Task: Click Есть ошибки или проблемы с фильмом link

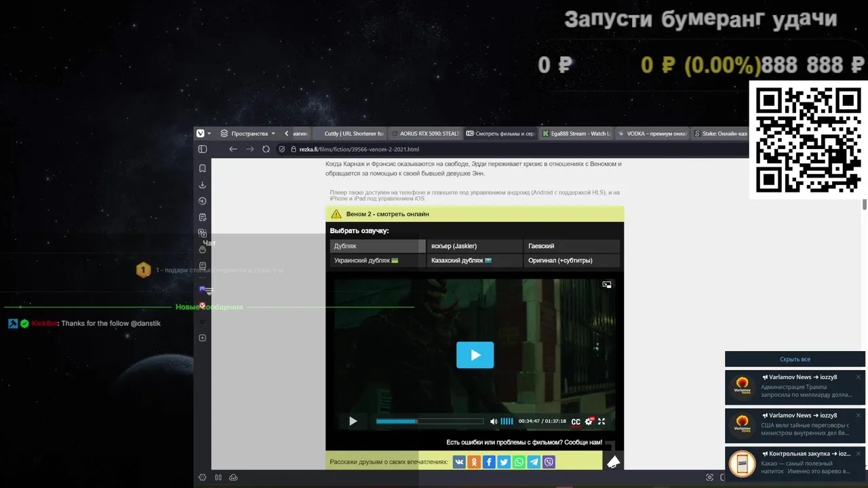Action: (x=524, y=443)
